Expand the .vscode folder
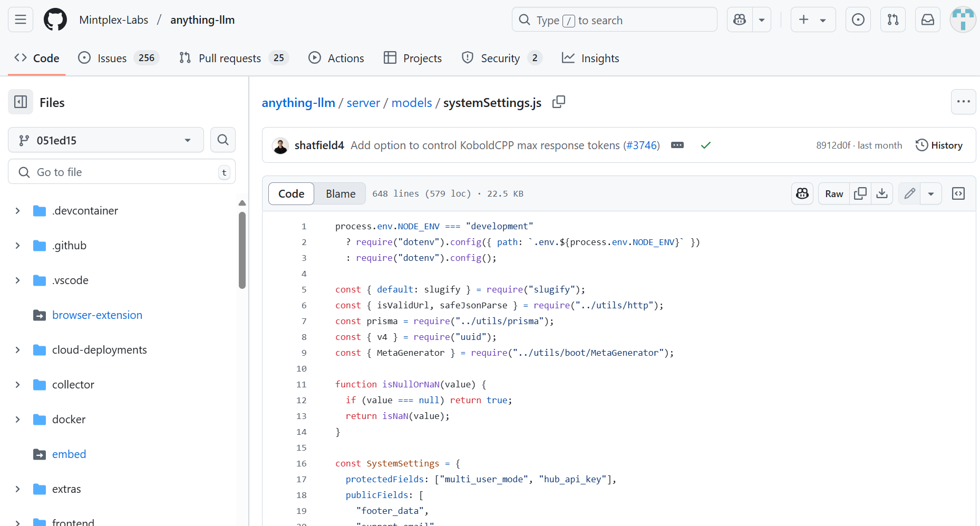980x526 pixels. (x=17, y=280)
